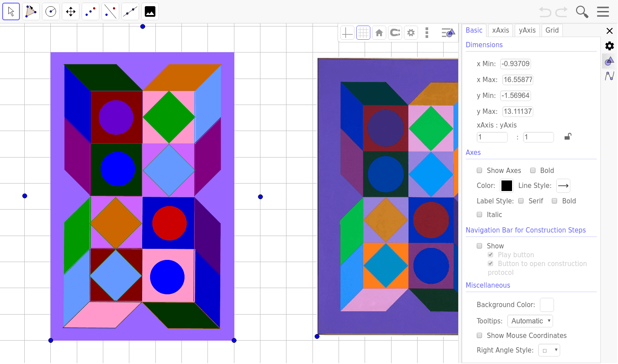Click the blue circle in pink square
This screenshot has width=618, height=364.
tap(167, 277)
